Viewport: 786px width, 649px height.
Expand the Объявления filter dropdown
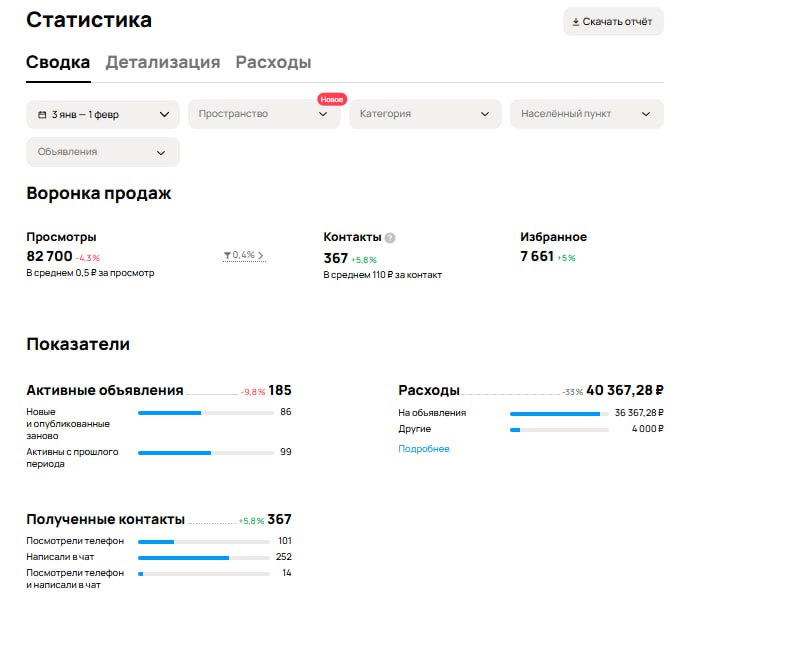point(103,152)
